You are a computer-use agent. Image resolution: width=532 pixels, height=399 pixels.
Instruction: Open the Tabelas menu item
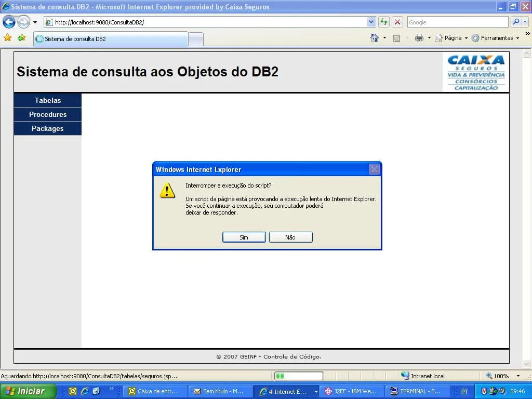click(x=48, y=100)
